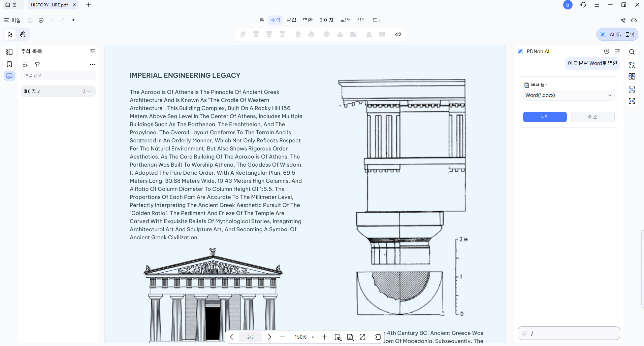Open the screen recording capture tool

click(632, 101)
